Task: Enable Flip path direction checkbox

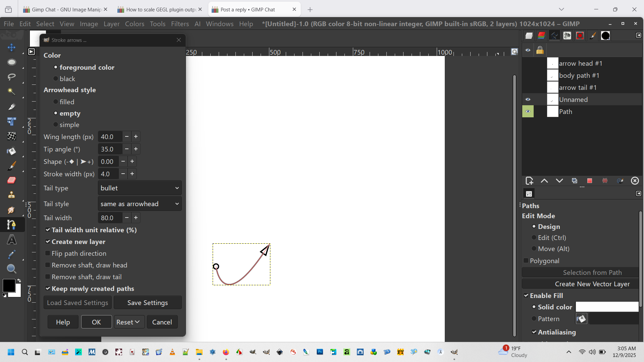Action: 48,253
